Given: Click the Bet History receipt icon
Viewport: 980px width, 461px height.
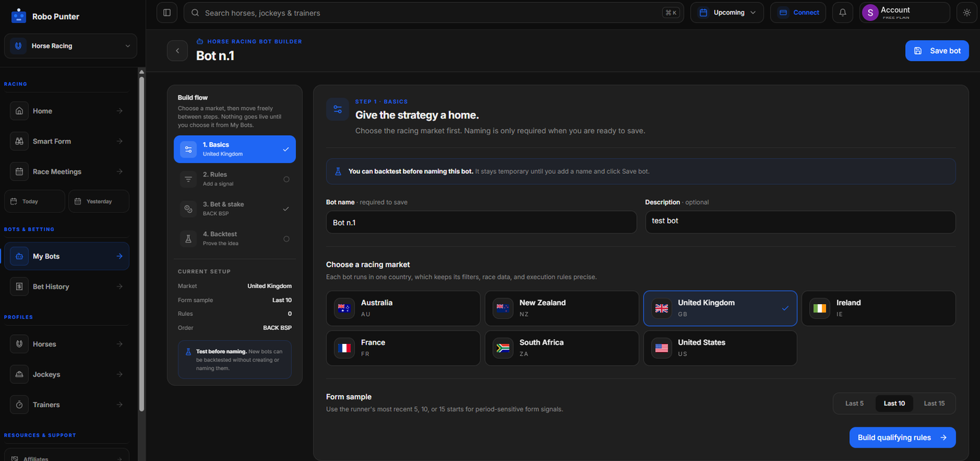Looking at the screenshot, I should (20, 287).
